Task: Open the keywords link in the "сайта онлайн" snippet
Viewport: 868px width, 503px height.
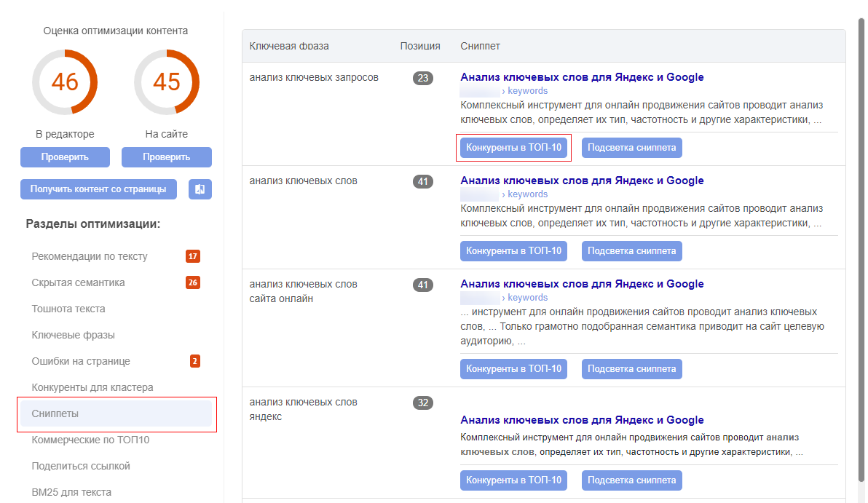Action: click(526, 298)
